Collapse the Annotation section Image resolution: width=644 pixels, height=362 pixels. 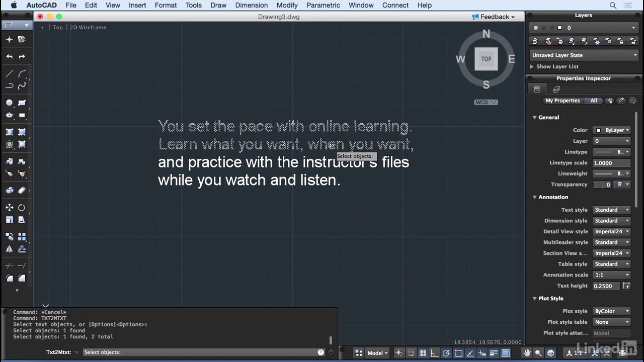pos(534,197)
